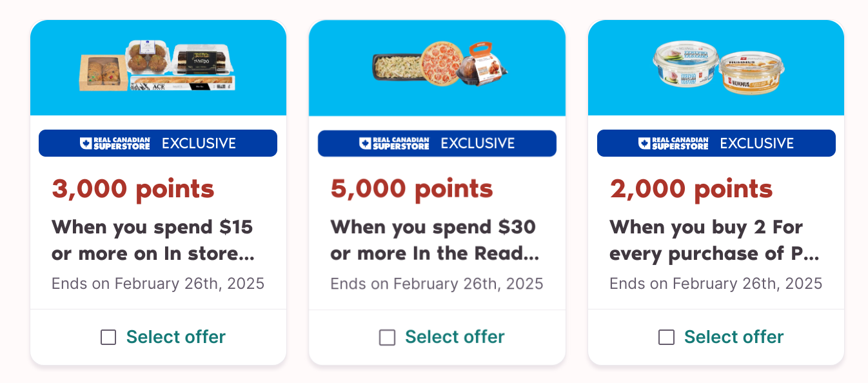
Task: Click Superstore Exclusive badge on third card
Action: (716, 143)
